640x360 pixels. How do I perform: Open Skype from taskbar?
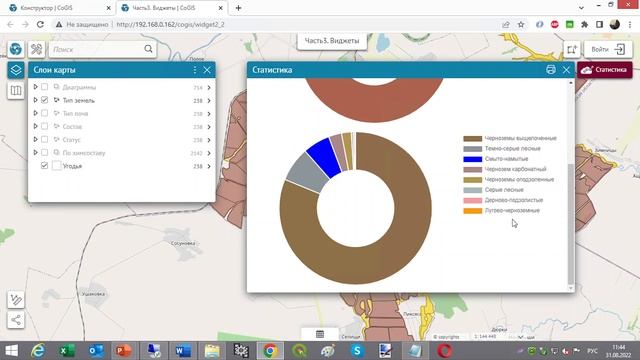(357, 351)
